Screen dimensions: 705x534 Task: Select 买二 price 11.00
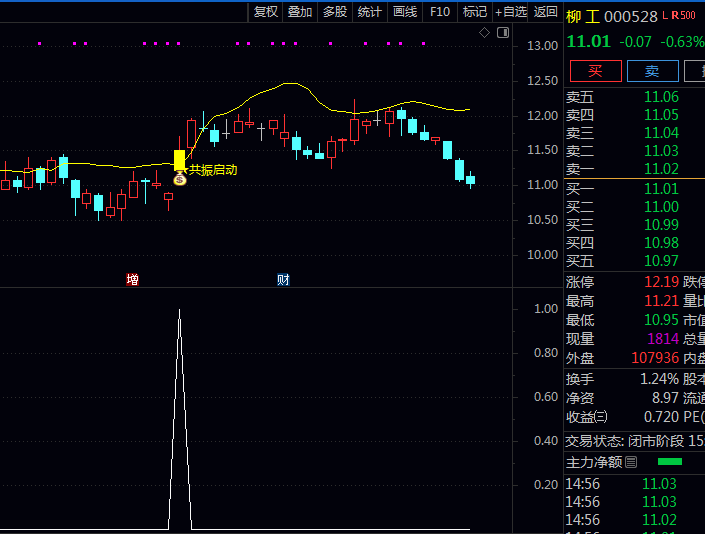[661, 207]
